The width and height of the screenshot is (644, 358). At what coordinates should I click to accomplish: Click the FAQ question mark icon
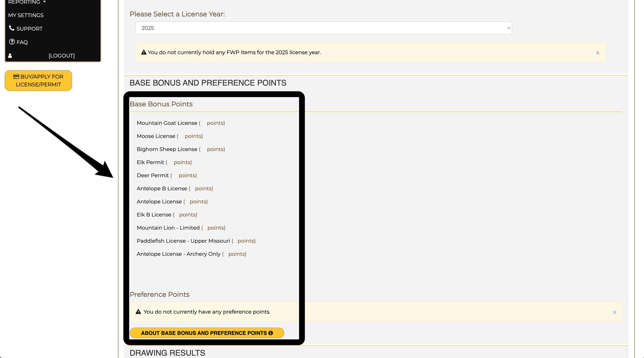tap(12, 42)
